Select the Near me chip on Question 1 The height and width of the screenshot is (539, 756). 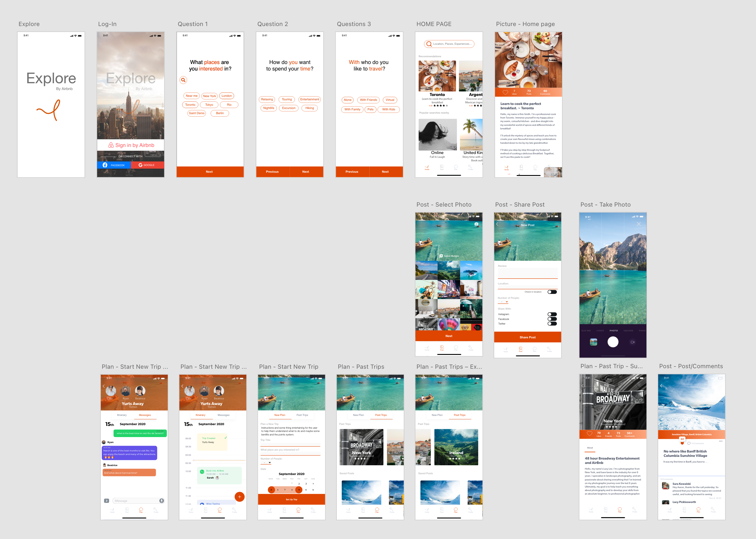tap(191, 96)
